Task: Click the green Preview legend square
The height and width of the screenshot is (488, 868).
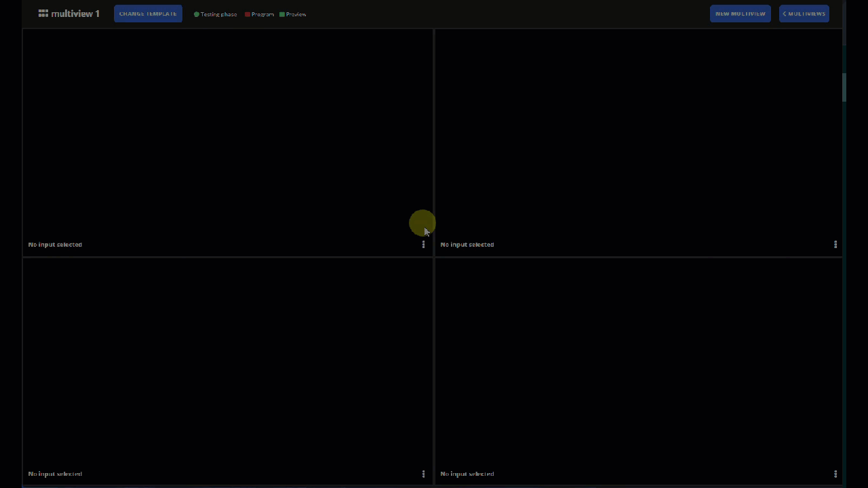Action: [x=282, y=14]
